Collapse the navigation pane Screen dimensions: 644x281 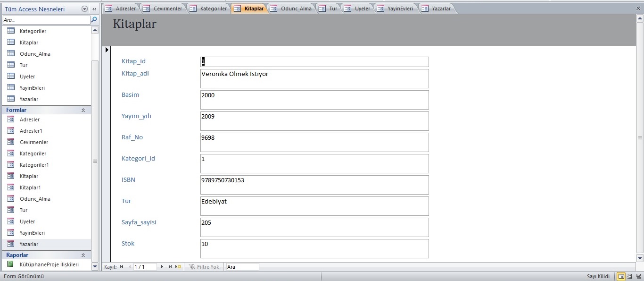(x=94, y=9)
